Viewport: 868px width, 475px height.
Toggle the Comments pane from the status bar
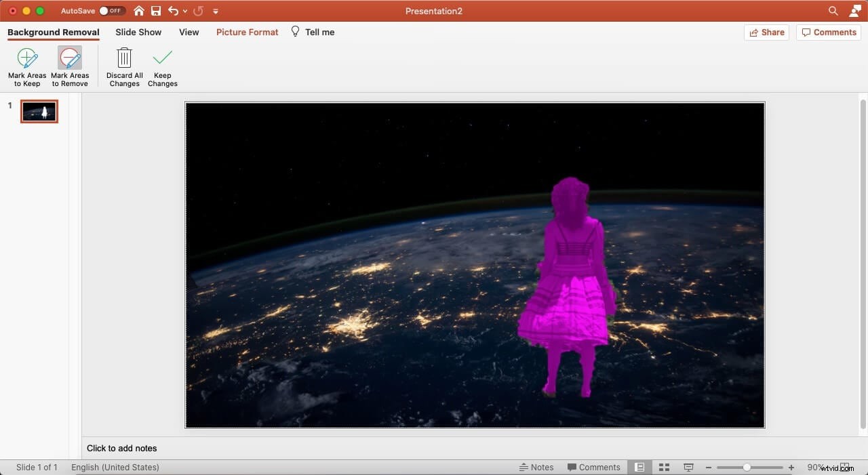pos(595,467)
